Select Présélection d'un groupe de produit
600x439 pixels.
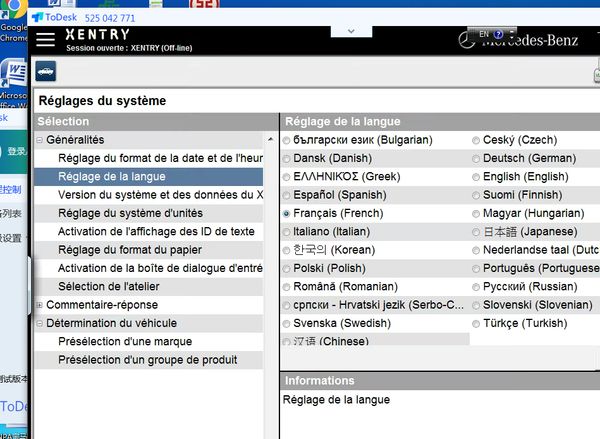pos(148,360)
